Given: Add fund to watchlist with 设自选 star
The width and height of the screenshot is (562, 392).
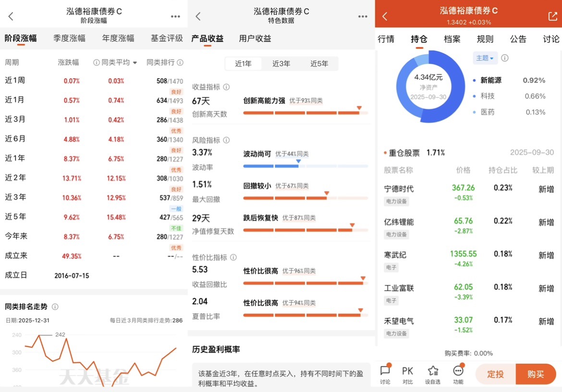Looking at the screenshot, I should [433, 375].
